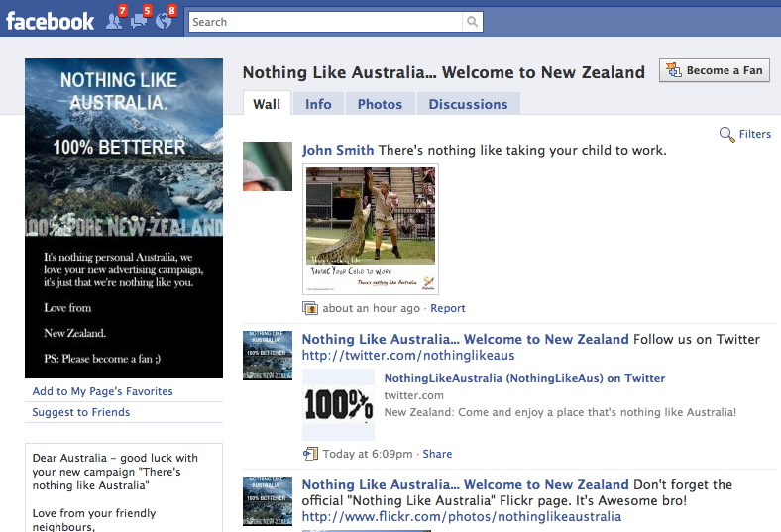The width and height of the screenshot is (781, 532).
Task: Click the 'New Zealand: Come and enjoy' description
Action: point(560,412)
